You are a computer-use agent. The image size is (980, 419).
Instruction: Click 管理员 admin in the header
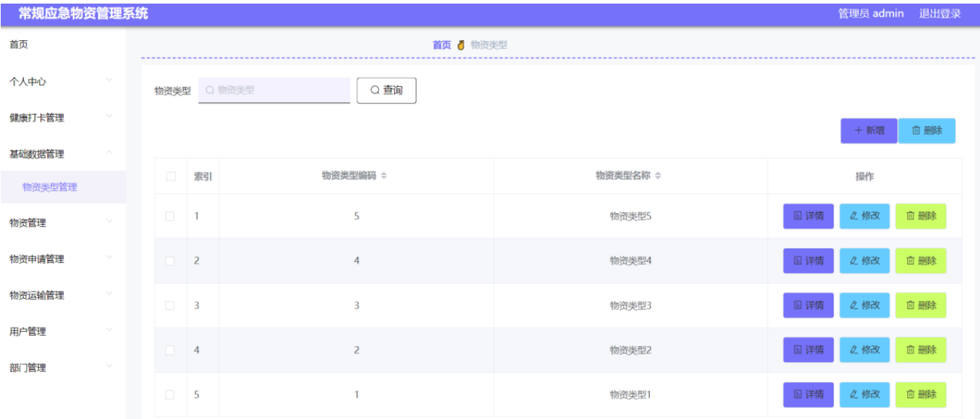(870, 14)
